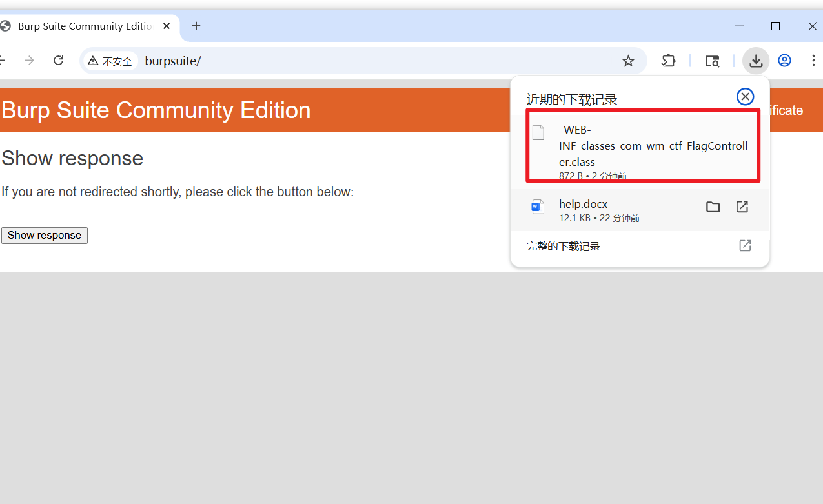Click the Show response heading text
This screenshot has width=823, height=504.
click(x=72, y=159)
